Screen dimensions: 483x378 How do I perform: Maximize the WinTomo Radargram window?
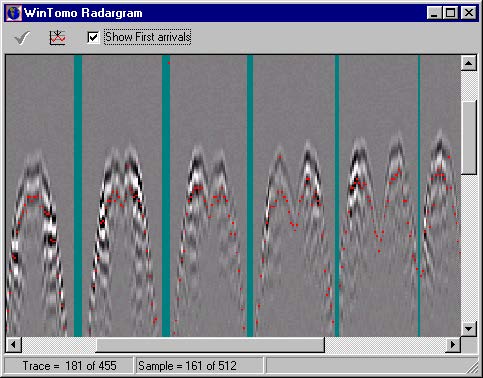[x=450, y=13]
